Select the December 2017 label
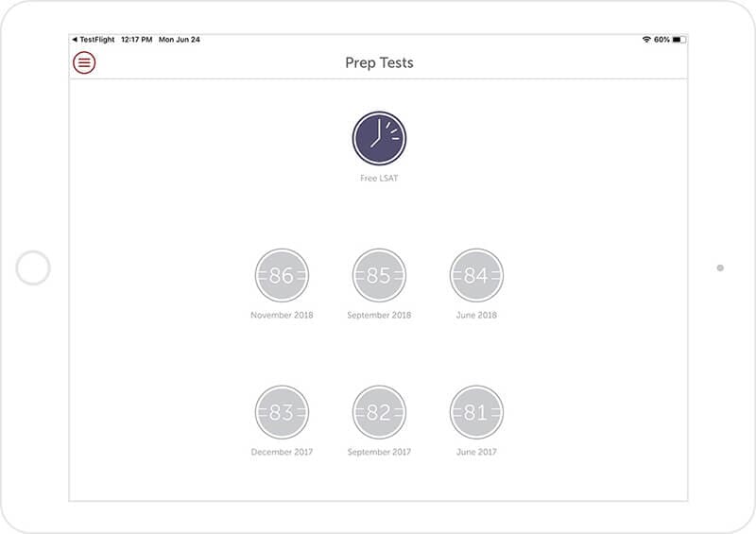The image size is (756, 534). click(x=282, y=452)
